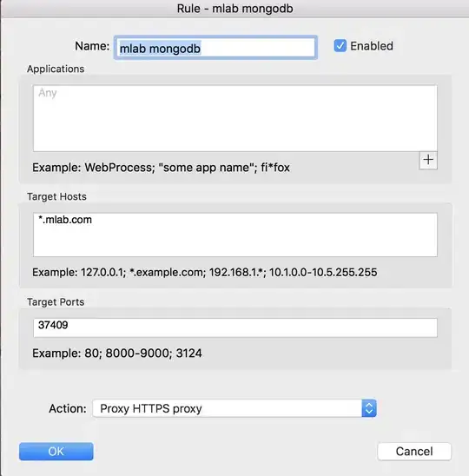Click the OK button

click(x=56, y=452)
